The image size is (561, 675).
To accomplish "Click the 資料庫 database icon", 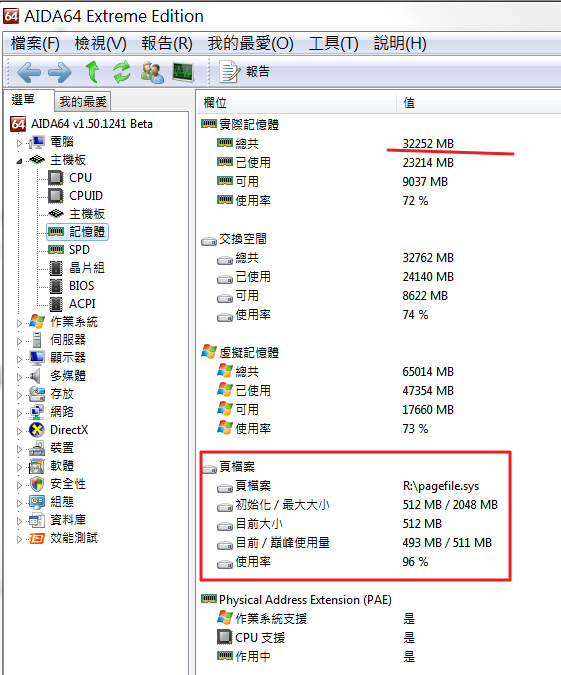I will (x=37, y=520).
